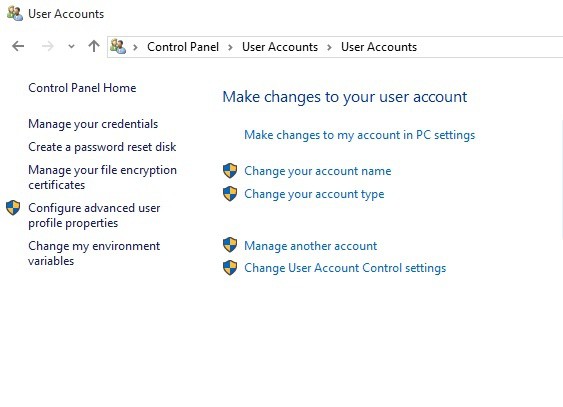The height and width of the screenshot is (407, 563).
Task: Expand the chevron before Control Panel breadcrumb
Action: (x=135, y=47)
